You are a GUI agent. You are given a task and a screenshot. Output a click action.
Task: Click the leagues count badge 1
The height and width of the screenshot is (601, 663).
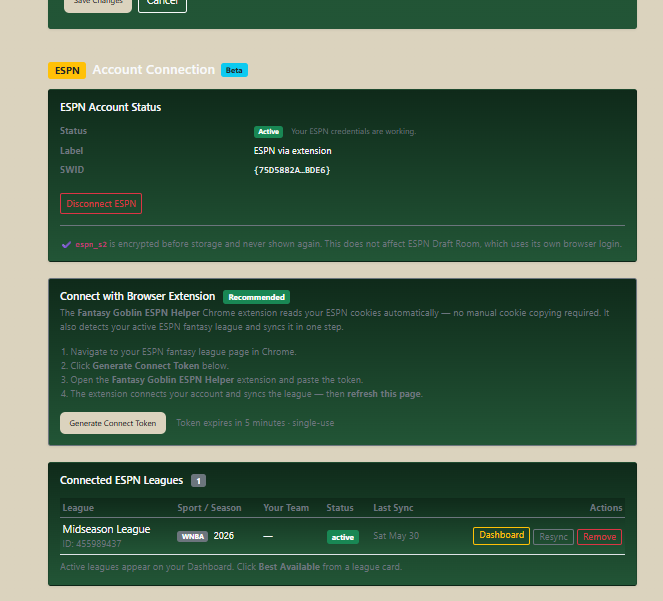click(198, 480)
